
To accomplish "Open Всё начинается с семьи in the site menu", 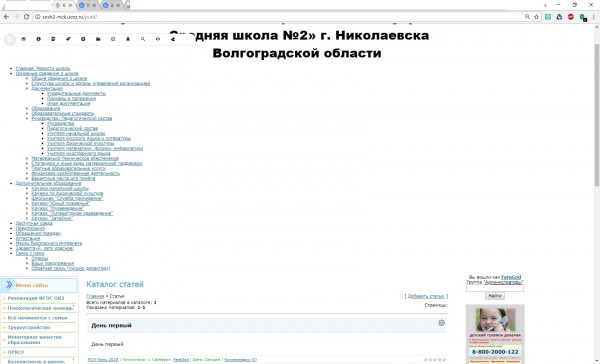I will point(37,318).
